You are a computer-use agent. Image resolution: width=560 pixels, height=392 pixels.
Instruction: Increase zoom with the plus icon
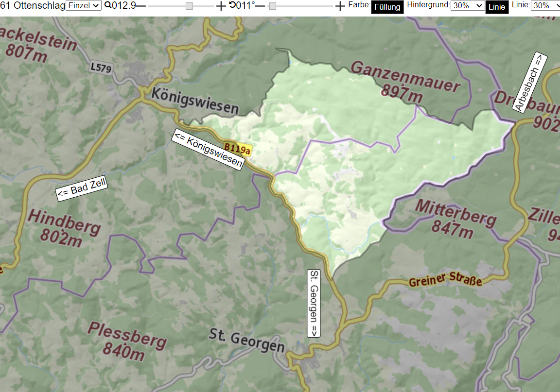(221, 6)
